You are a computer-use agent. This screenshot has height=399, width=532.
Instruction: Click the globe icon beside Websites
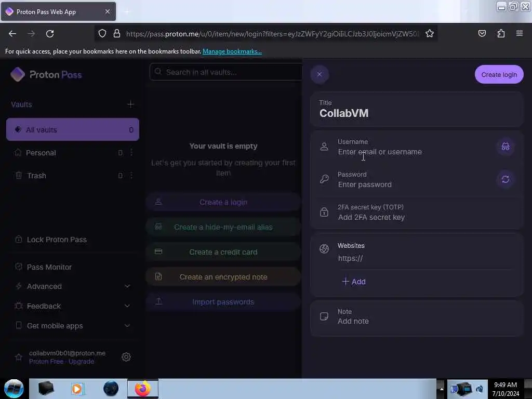click(x=324, y=249)
